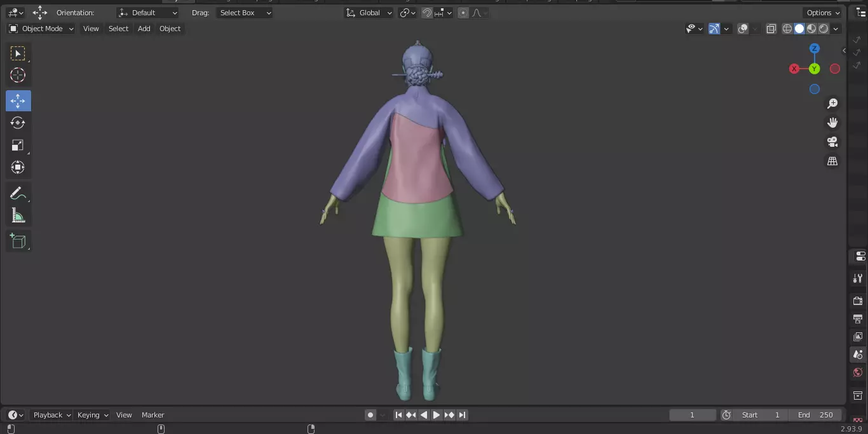
Task: Jump to previous keyframe
Action: pos(411,415)
